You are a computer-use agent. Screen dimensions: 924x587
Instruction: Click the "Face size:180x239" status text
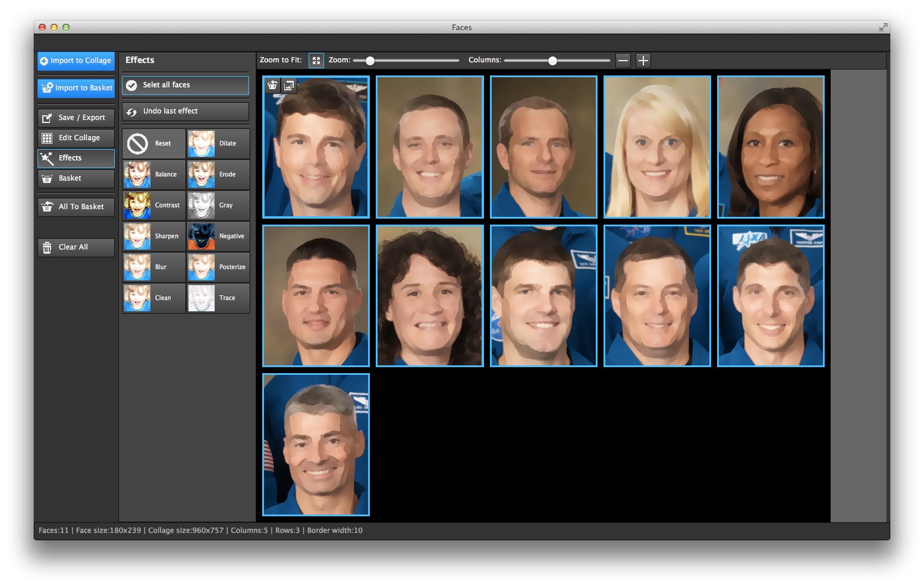coord(109,531)
